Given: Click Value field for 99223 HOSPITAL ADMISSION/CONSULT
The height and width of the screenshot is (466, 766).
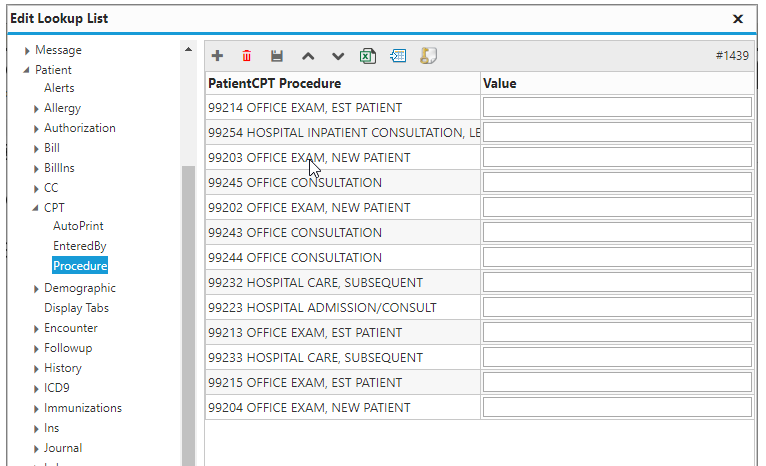Looking at the screenshot, I should 617,307.
